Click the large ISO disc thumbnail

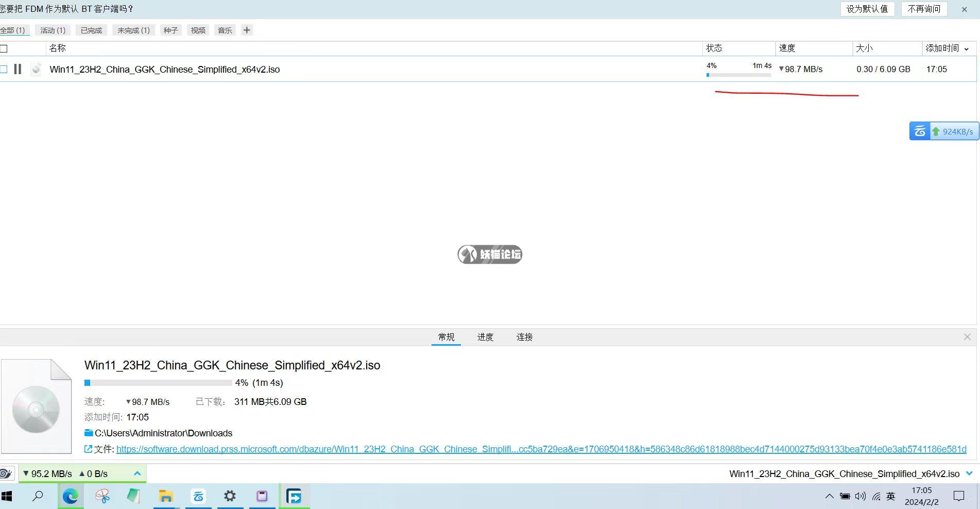pos(36,406)
